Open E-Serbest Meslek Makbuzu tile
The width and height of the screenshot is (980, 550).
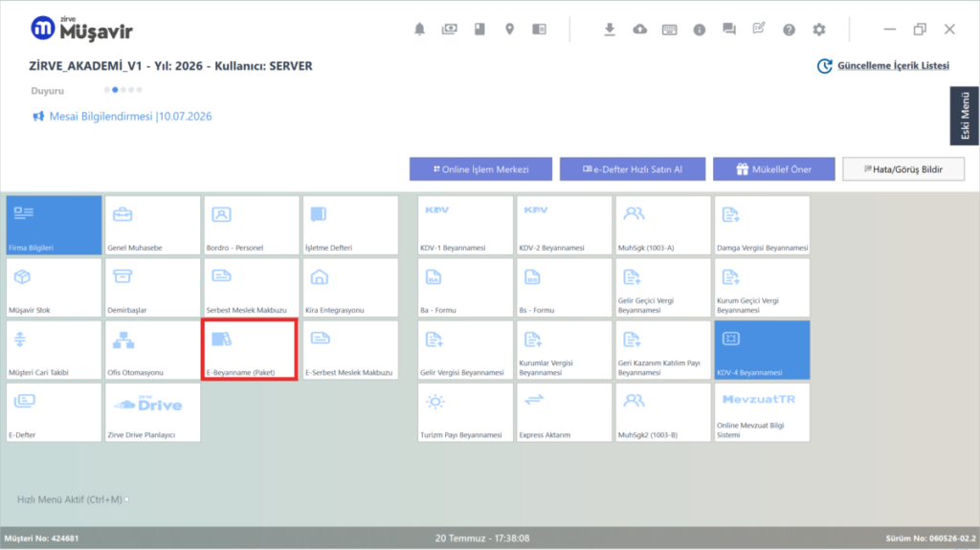[x=350, y=350]
